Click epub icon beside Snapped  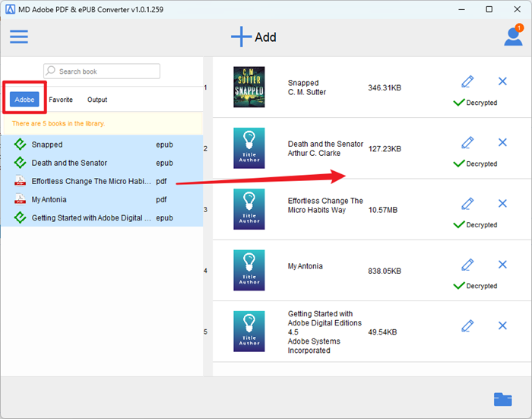click(x=20, y=144)
